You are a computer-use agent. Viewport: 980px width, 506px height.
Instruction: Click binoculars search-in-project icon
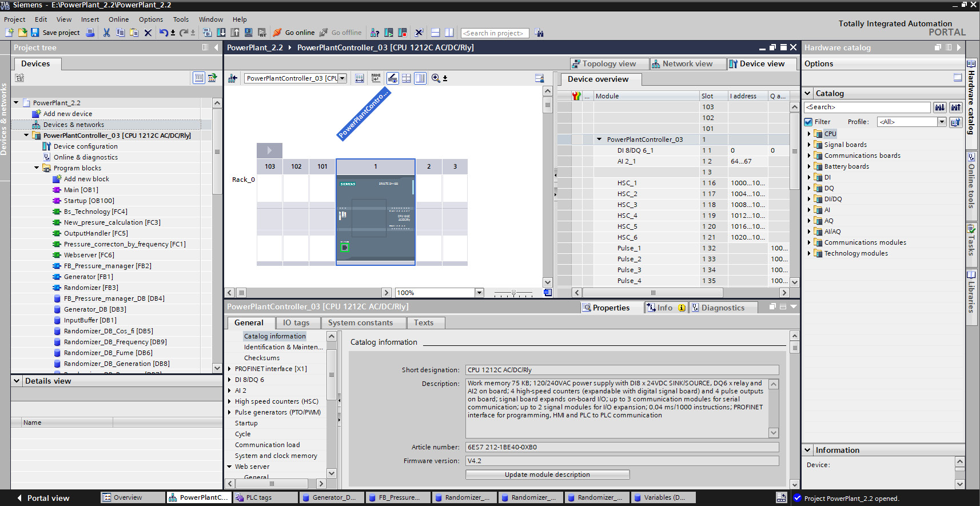(x=539, y=33)
